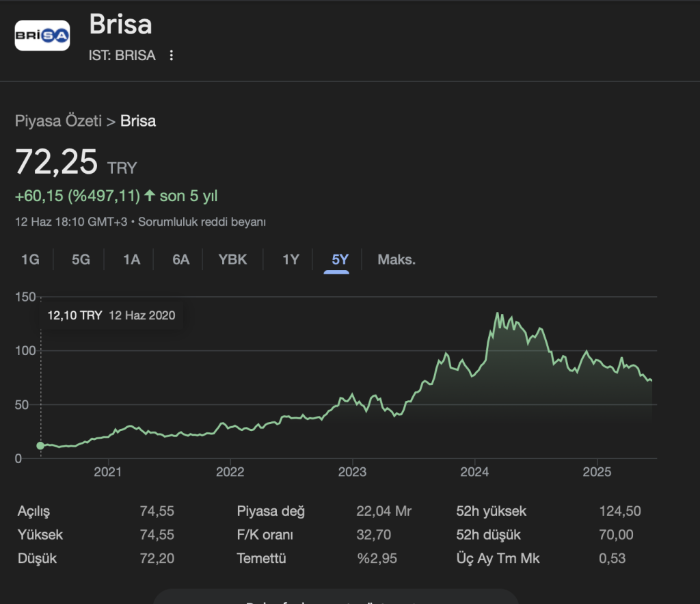Choose the 1Y range tab
Viewport: 700px width, 604px height.
click(291, 259)
